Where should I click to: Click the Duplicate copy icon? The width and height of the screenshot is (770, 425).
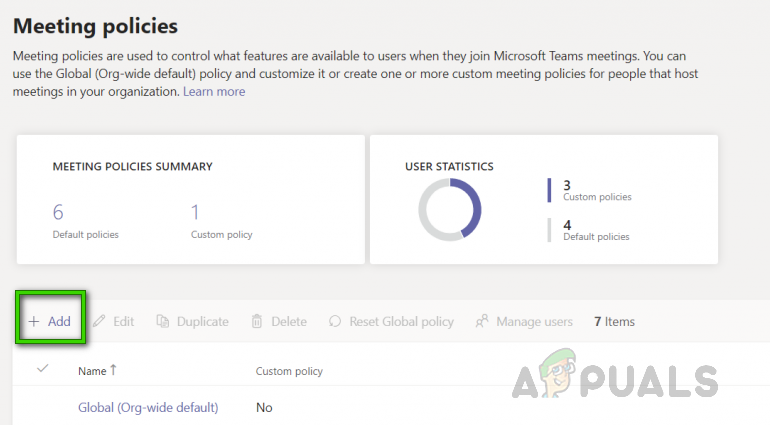click(x=163, y=321)
